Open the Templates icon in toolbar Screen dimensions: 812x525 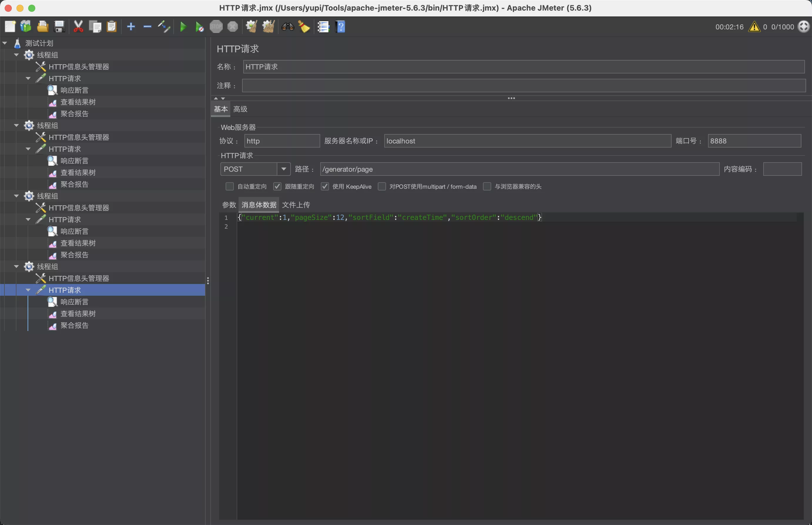pyautogui.click(x=26, y=26)
